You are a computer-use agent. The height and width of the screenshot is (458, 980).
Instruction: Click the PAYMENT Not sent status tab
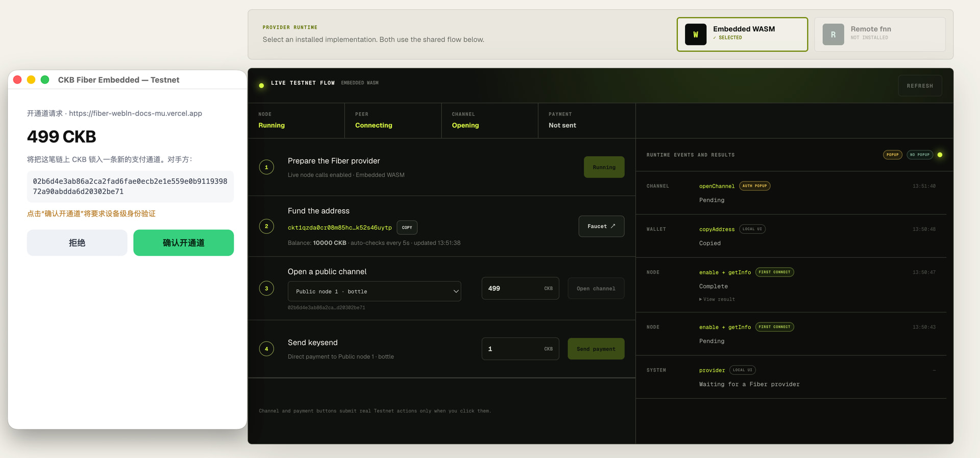[x=586, y=120]
